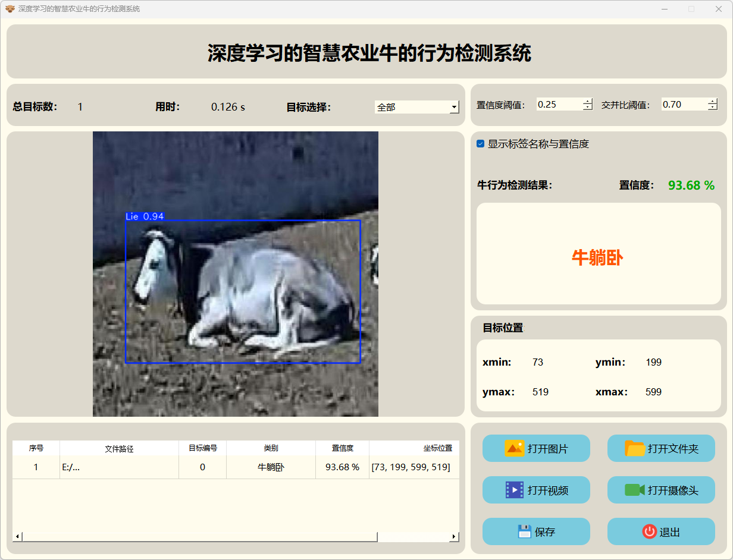Click the table scrollbar left arrow
The width and height of the screenshot is (733, 560).
[x=17, y=537]
